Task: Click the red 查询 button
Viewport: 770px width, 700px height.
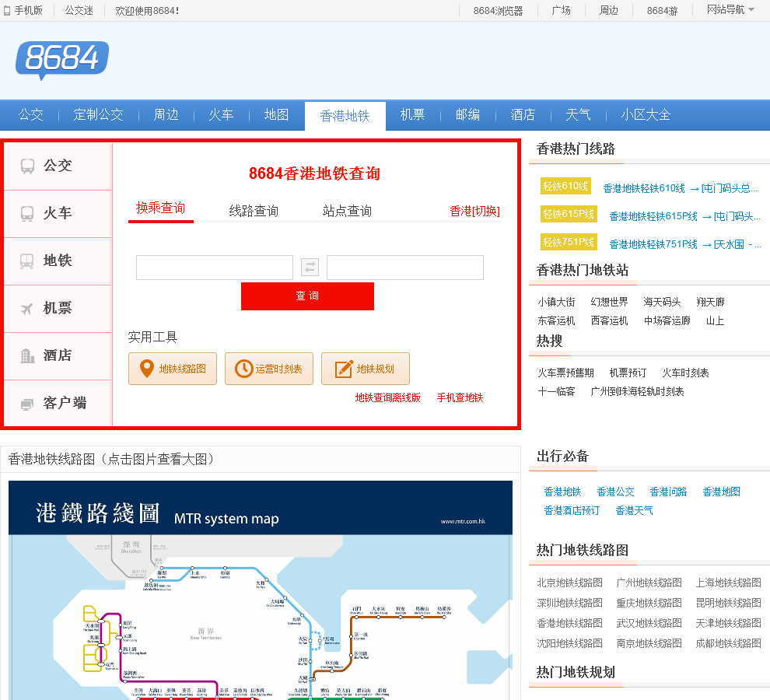Action: pyautogui.click(x=307, y=296)
